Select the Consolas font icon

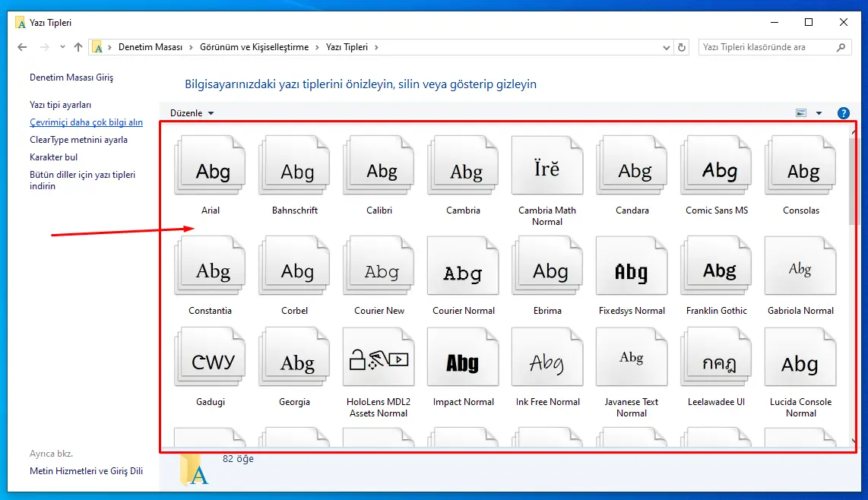click(800, 165)
